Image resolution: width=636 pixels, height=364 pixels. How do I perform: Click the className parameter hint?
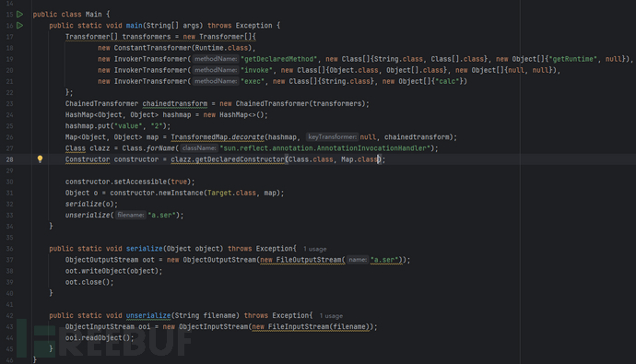pyautogui.click(x=199, y=148)
